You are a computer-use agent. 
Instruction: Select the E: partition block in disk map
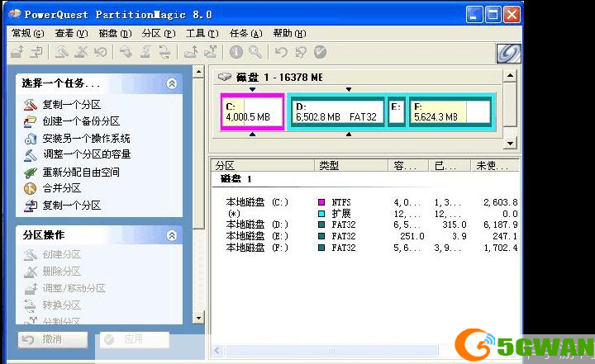[x=396, y=112]
